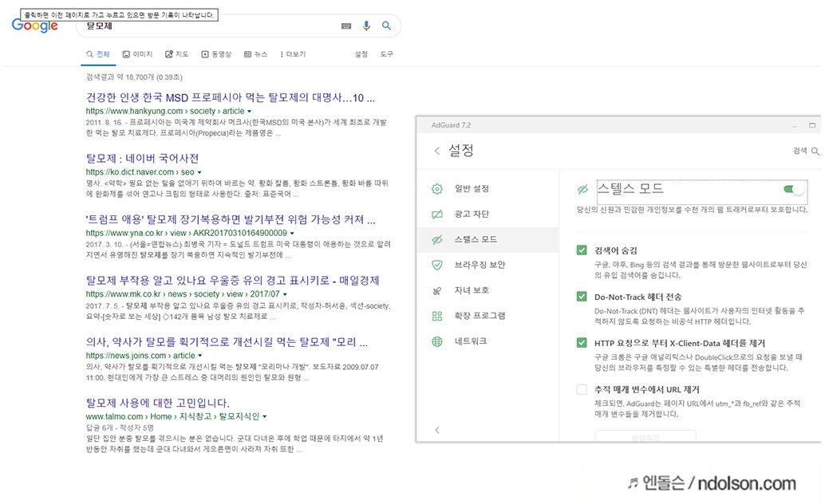The width and height of the screenshot is (825, 504).
Task: Open Google search 설정 menu
Action: click(x=361, y=54)
